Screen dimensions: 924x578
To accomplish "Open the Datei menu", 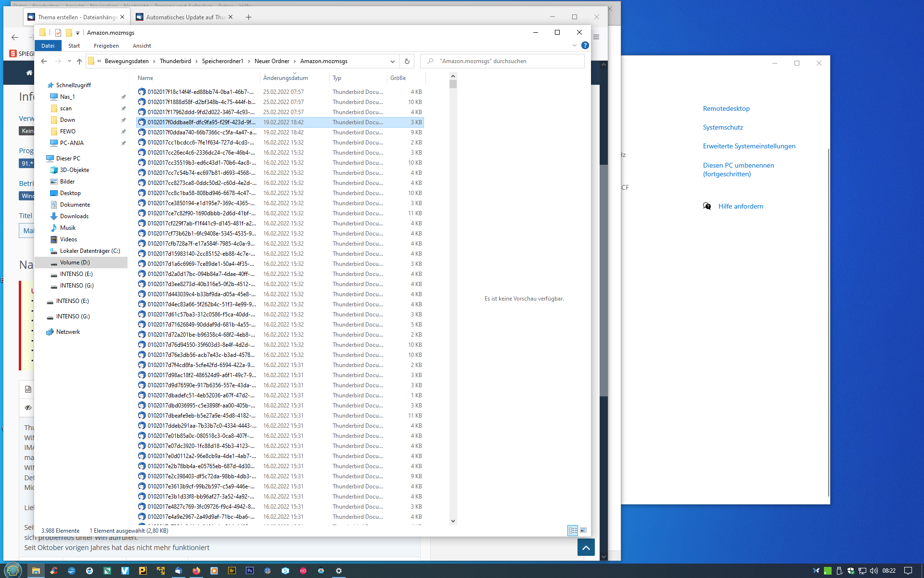I will coord(48,46).
